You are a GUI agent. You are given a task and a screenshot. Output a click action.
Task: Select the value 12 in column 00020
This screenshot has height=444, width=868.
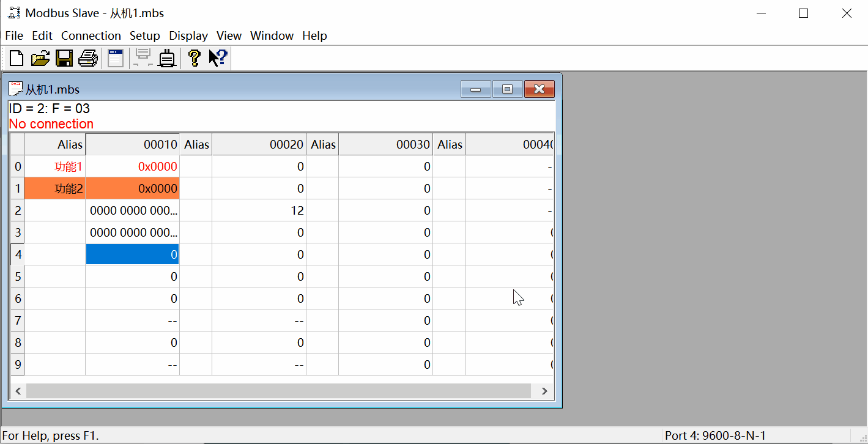(259, 210)
